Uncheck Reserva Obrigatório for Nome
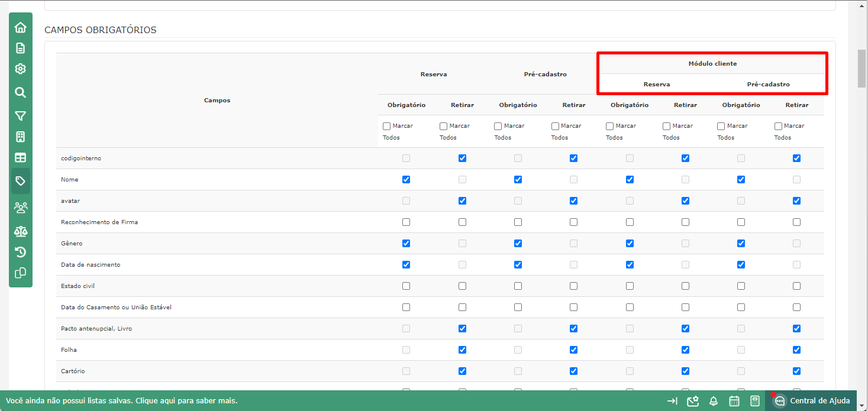Screen dimensions: 868x411 406,179
